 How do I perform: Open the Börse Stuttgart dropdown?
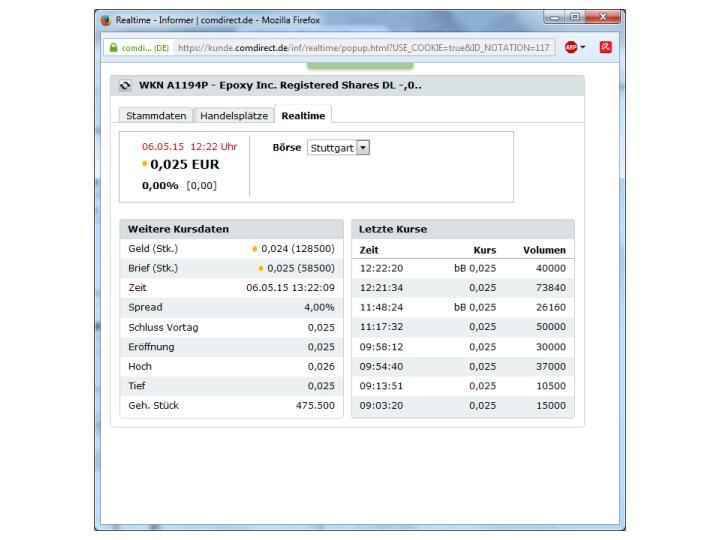pos(338,148)
